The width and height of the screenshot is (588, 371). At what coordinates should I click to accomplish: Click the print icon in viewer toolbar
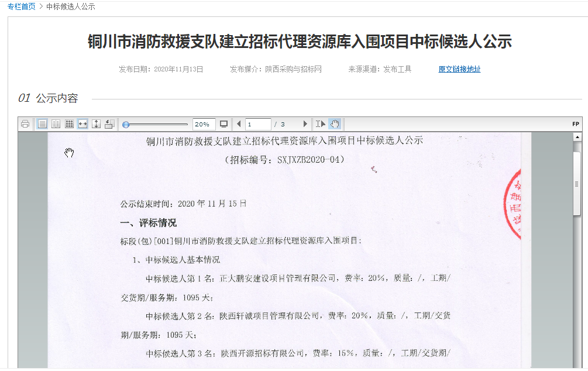(25, 124)
